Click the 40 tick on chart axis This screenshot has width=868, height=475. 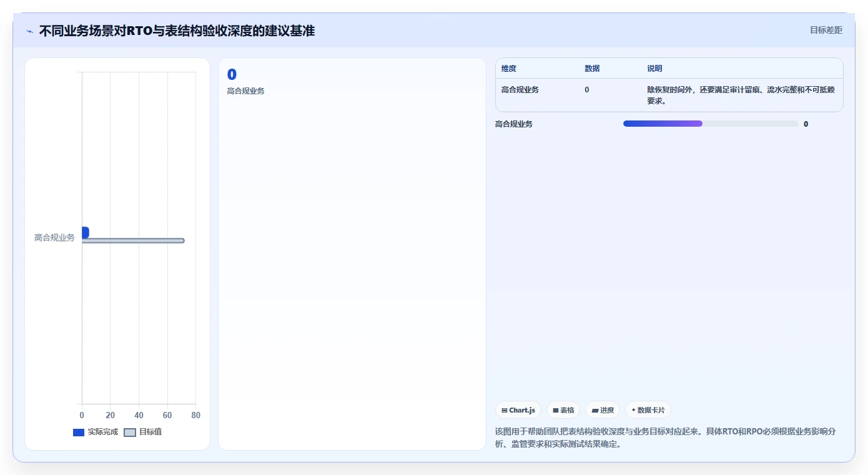click(139, 416)
